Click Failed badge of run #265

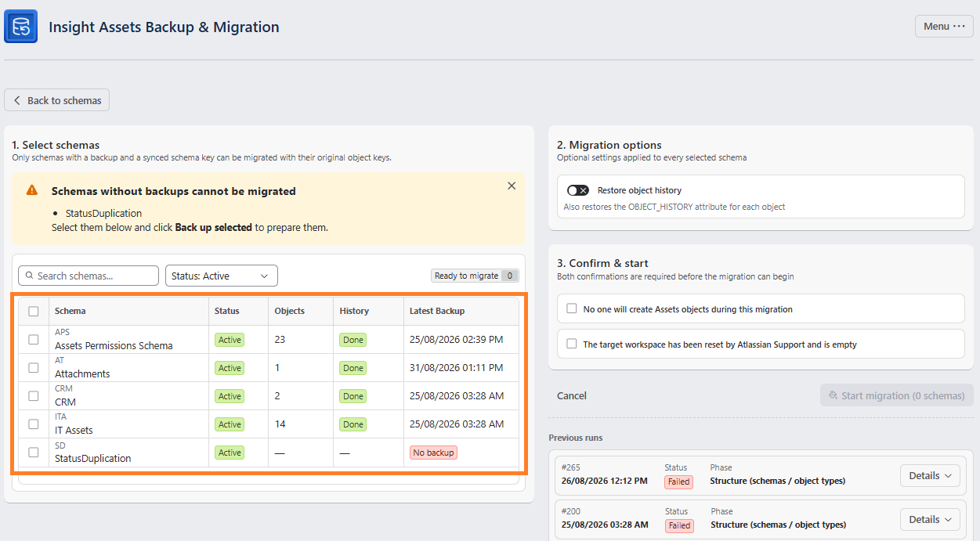678,481
